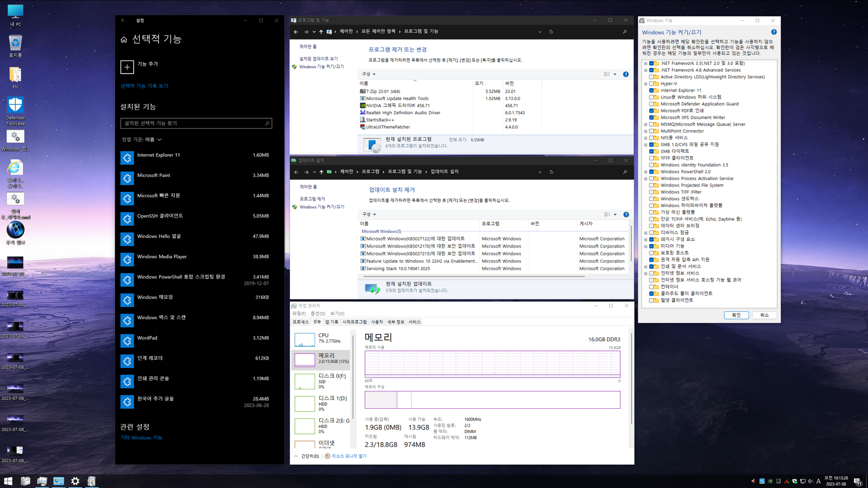Click the Windows Media Player feature icon
Viewport: 868px width, 488px height.
tap(127, 260)
